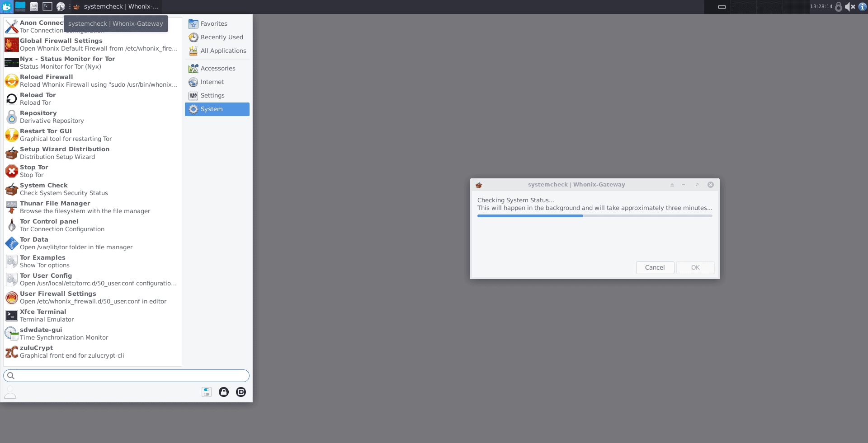Open the file manager panel launcher
Image resolution: width=868 pixels, height=443 pixels.
[x=34, y=6]
